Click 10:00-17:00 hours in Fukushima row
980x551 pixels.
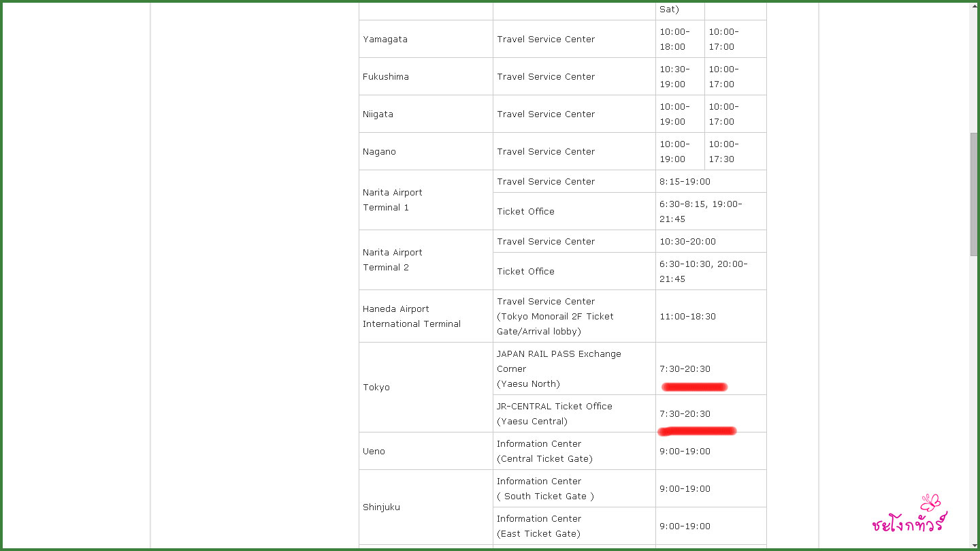[736, 76]
